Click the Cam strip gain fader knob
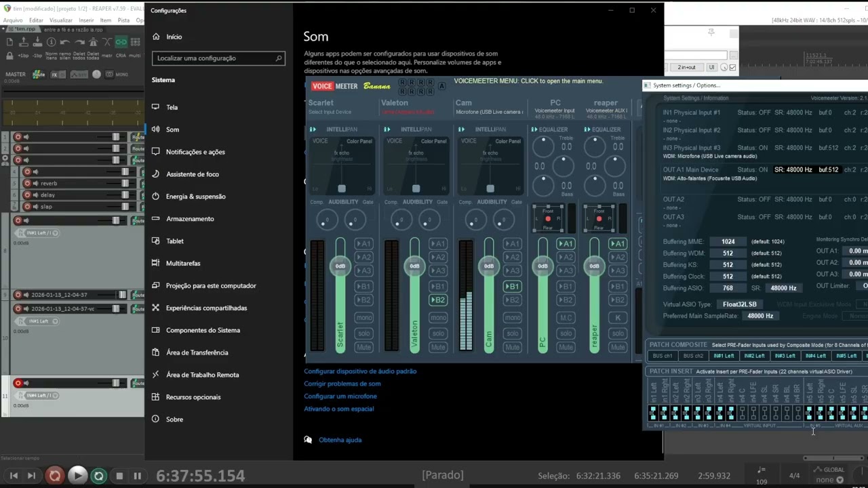 point(489,266)
